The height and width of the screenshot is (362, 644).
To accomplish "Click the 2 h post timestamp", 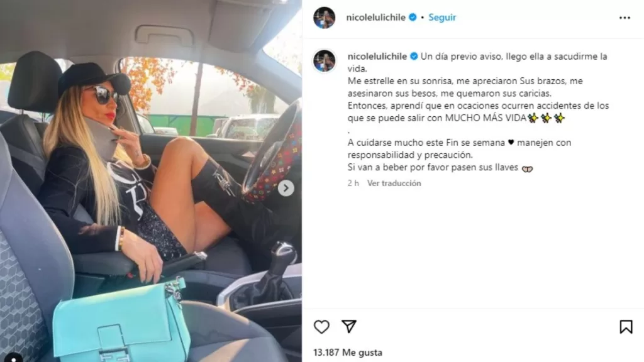I will [353, 183].
